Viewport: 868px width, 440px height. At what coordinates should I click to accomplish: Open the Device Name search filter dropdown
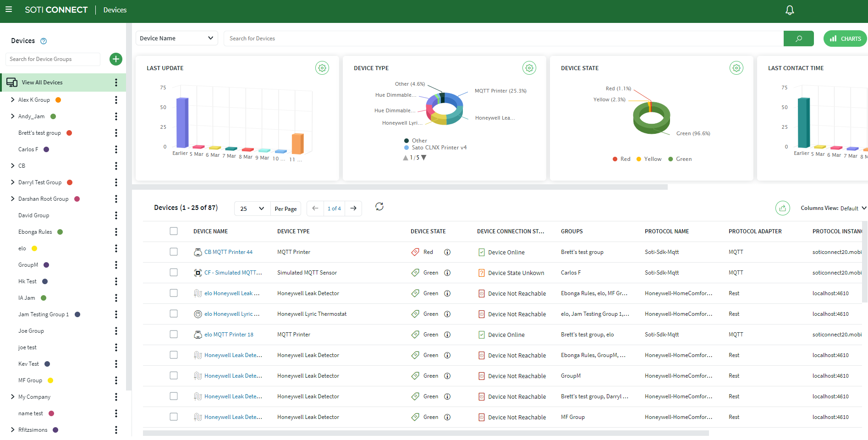tap(176, 38)
